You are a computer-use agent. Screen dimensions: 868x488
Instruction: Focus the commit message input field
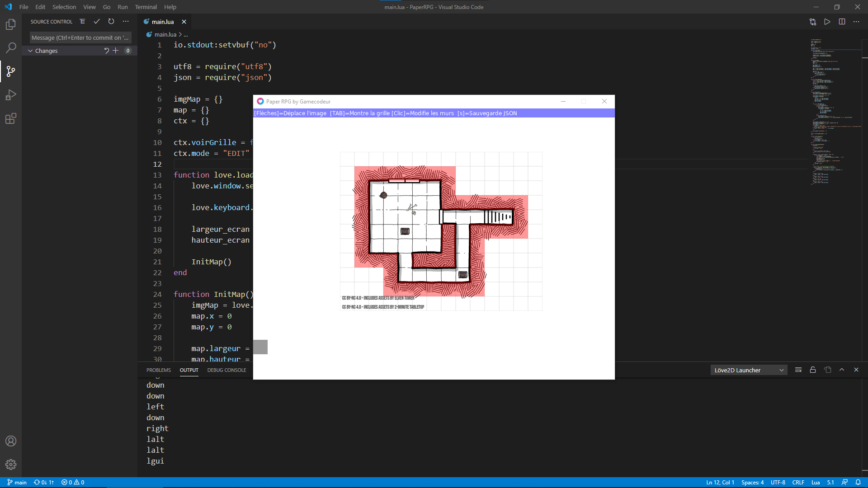coord(80,37)
